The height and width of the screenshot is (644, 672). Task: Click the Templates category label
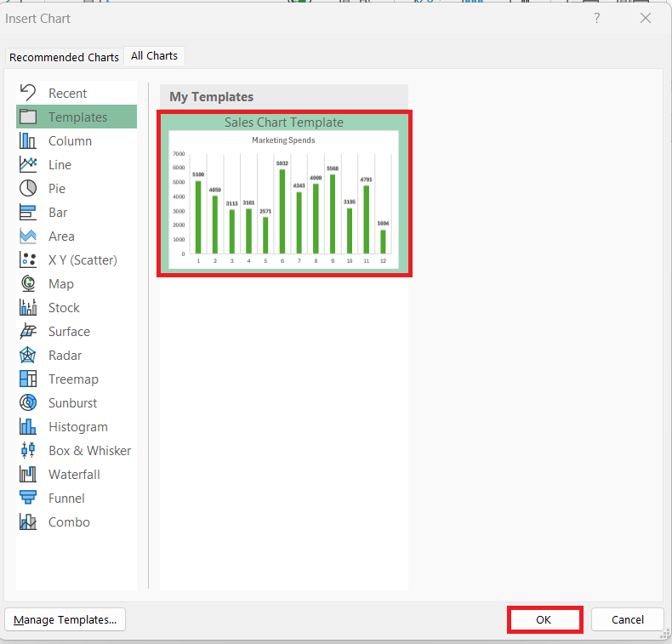pos(77,117)
